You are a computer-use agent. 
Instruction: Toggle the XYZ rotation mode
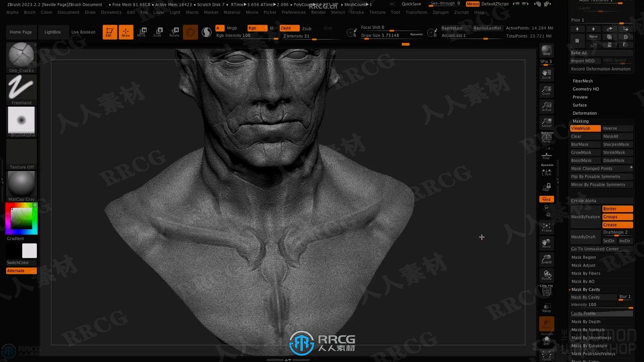546,199
